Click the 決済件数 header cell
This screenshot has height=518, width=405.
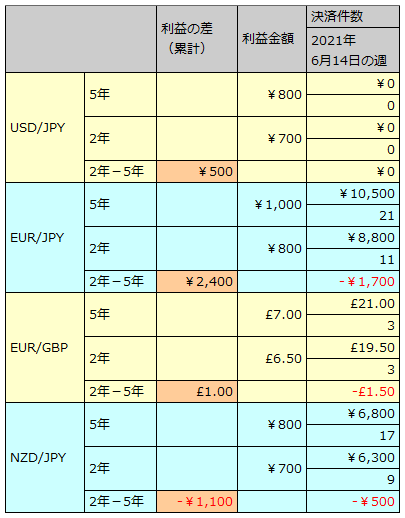tap(353, 17)
